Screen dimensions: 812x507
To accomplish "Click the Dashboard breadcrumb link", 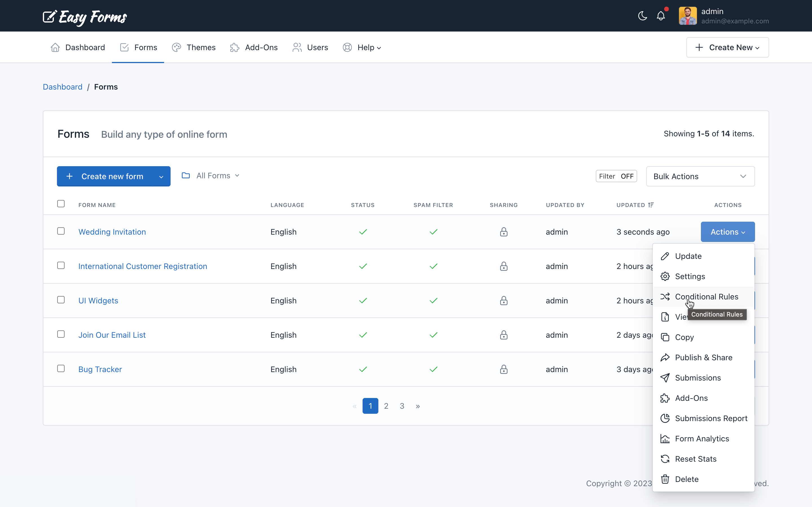I will (x=63, y=86).
